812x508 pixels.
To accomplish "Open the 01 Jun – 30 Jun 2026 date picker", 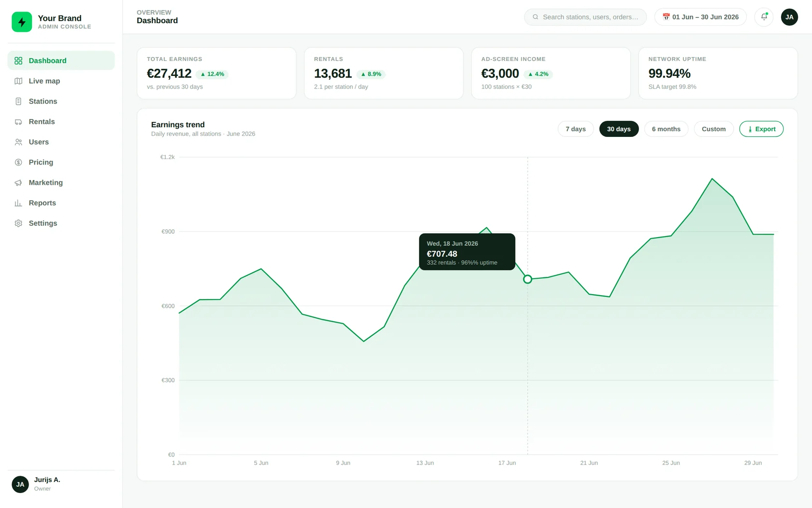I will pyautogui.click(x=700, y=17).
